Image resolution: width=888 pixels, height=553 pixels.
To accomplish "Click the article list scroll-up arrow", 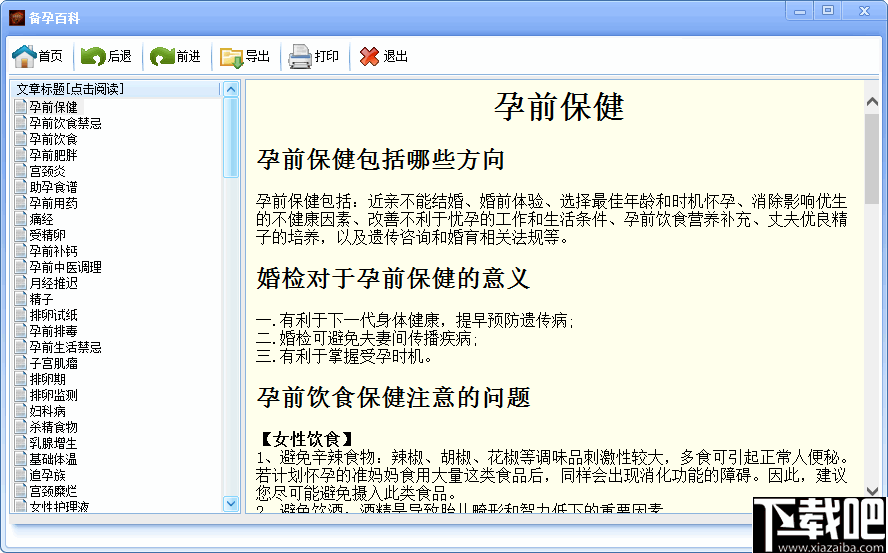I will pyautogui.click(x=231, y=89).
